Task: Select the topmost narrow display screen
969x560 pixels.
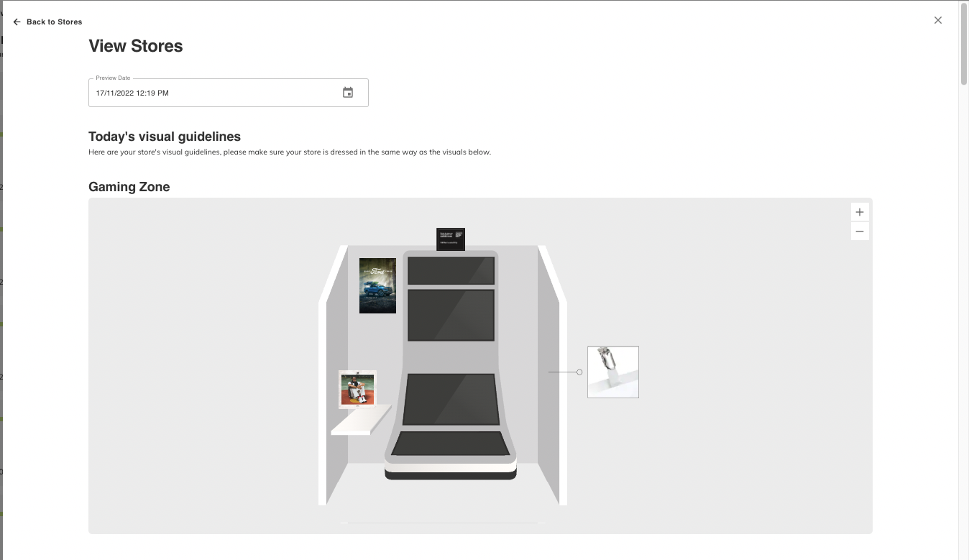Action: point(451,271)
